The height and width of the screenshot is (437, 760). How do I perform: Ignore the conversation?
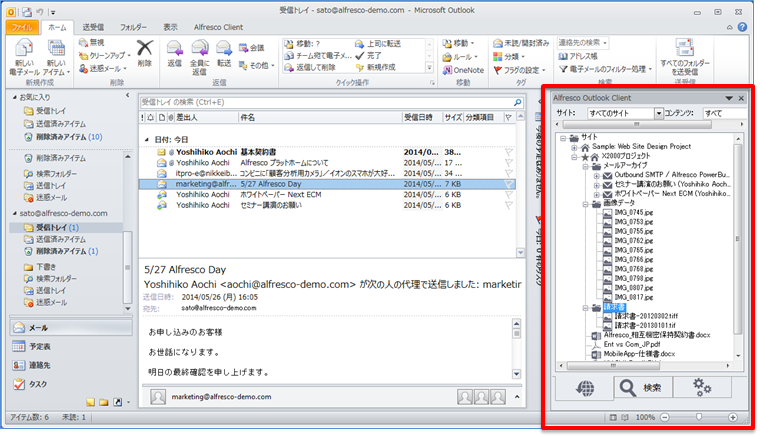(92, 43)
